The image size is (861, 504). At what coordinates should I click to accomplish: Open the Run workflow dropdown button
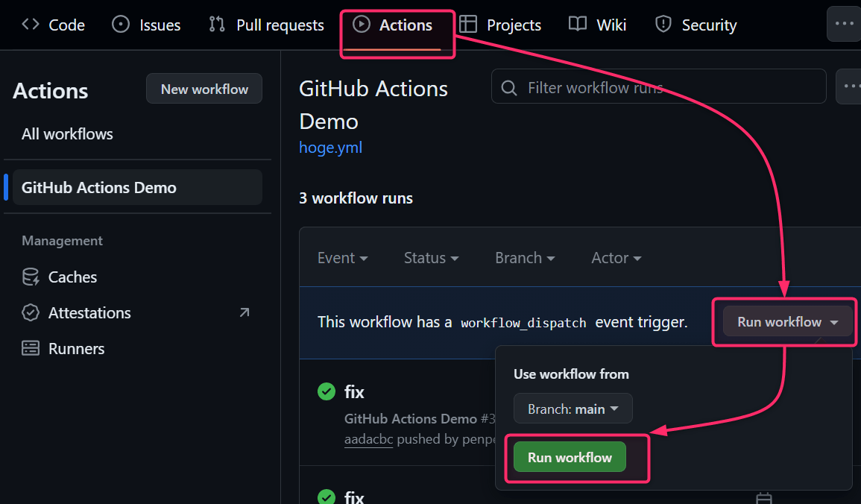click(x=787, y=322)
